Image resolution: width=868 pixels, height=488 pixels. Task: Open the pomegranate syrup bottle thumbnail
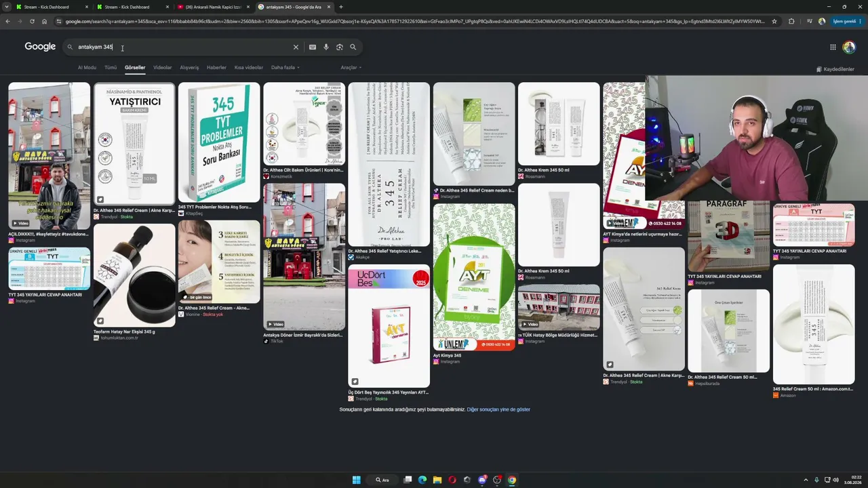coord(134,275)
